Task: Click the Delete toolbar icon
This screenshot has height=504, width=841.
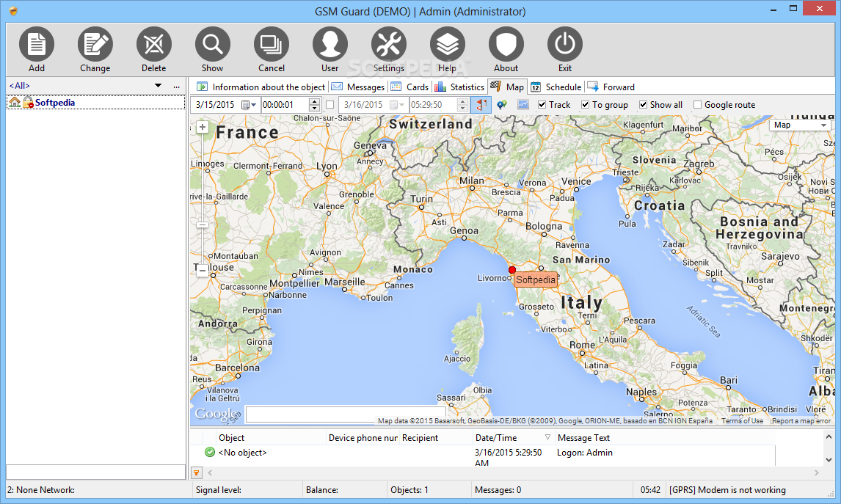Action: 154,44
